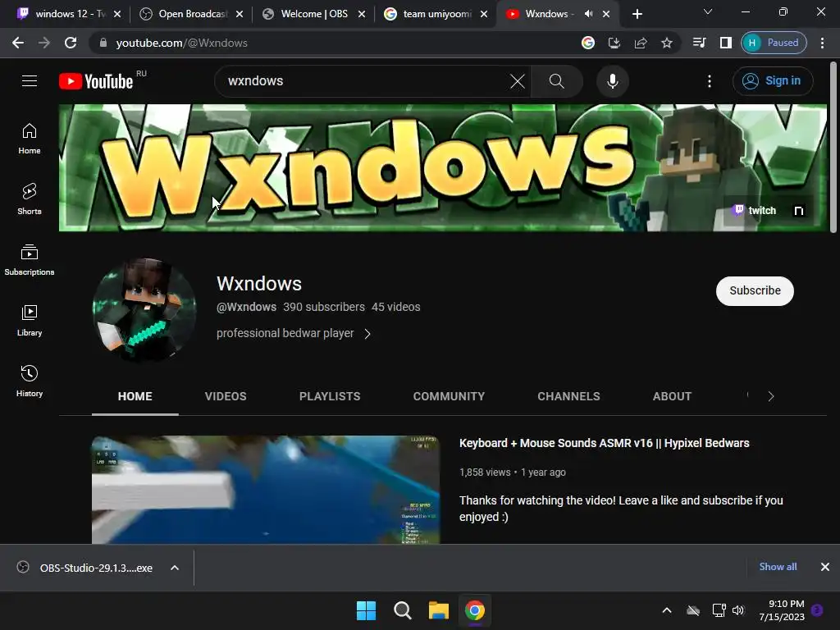
Task: Click the @Wxndows handle text
Action: click(x=246, y=307)
